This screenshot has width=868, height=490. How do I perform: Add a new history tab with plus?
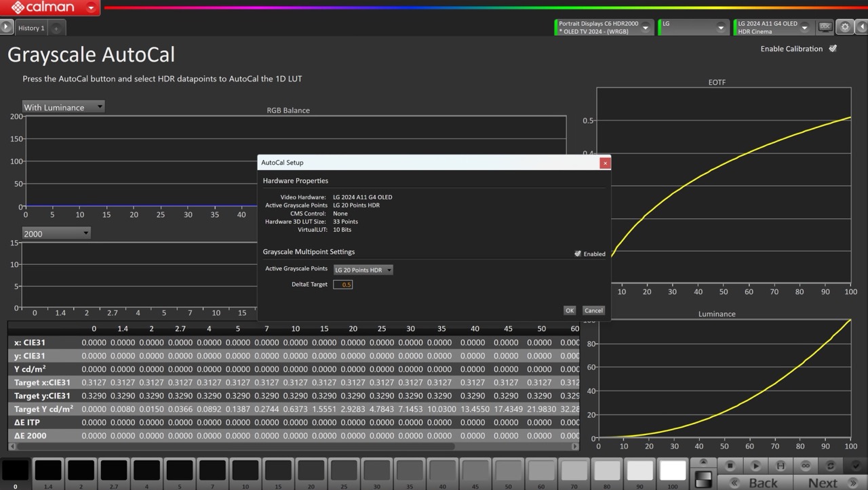coord(56,28)
